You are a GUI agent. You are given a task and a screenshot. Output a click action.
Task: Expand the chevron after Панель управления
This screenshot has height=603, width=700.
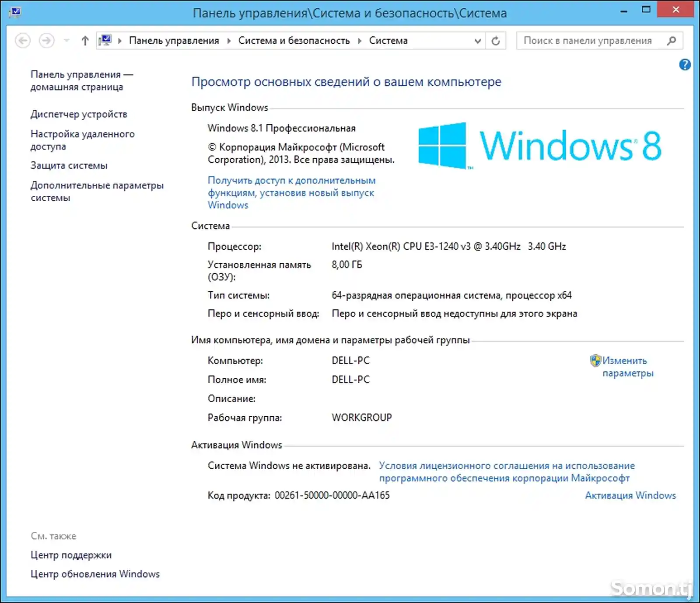[229, 41]
